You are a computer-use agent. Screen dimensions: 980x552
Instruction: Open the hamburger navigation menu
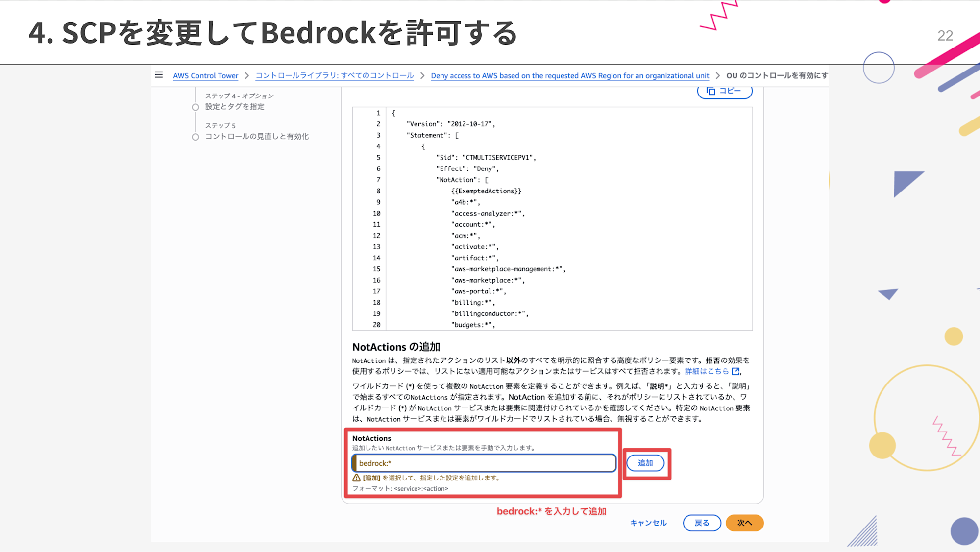click(x=159, y=75)
